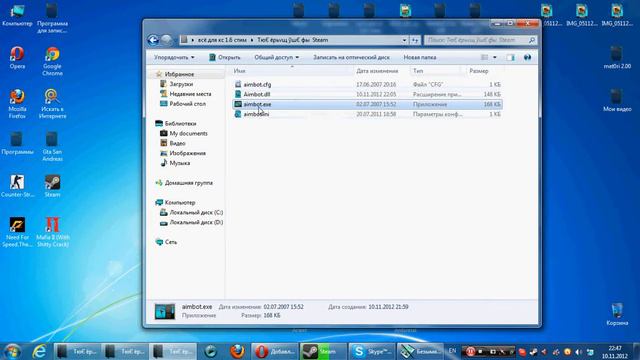
Task: Open Explorer help with the question-mark icon
Action: [x=527, y=58]
